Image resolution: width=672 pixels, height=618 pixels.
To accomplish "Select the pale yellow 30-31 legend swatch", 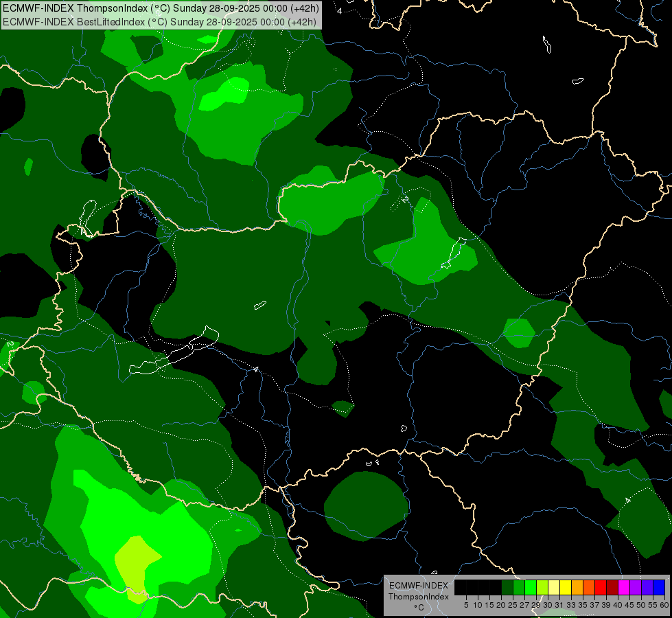I will click(553, 587).
